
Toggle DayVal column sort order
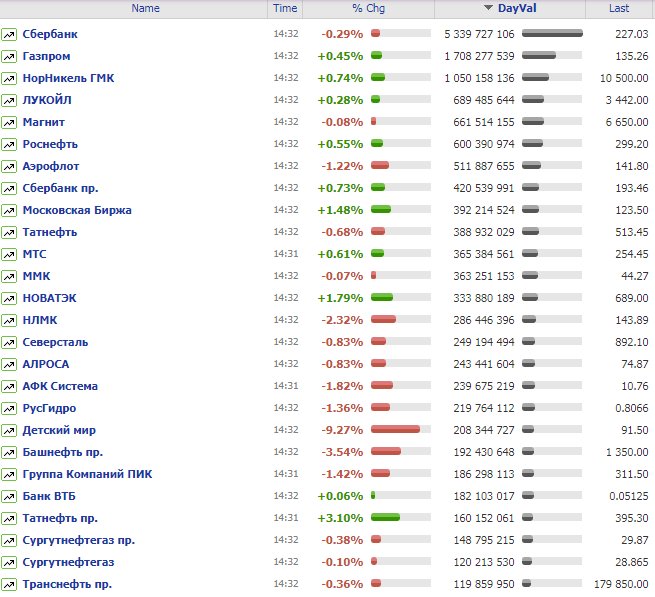click(510, 8)
